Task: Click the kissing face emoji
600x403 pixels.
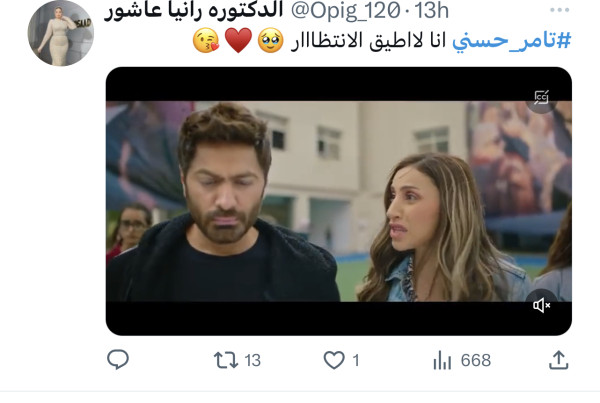Action: click(x=206, y=40)
